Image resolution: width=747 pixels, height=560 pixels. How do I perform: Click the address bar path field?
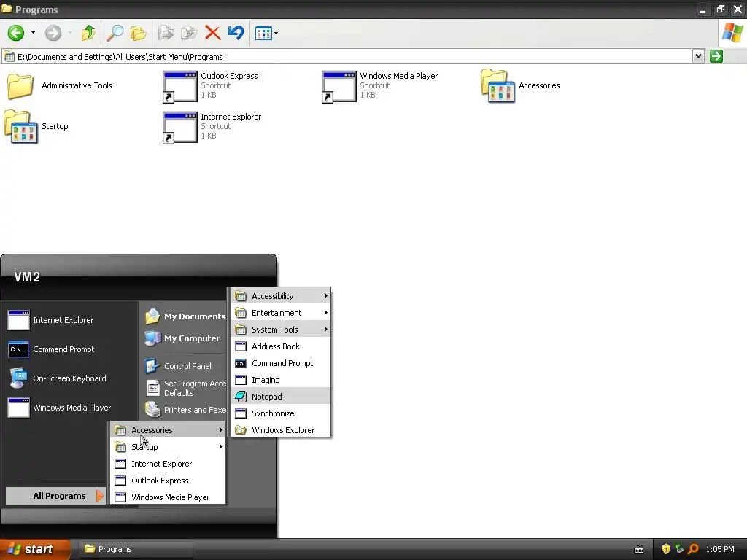352,57
